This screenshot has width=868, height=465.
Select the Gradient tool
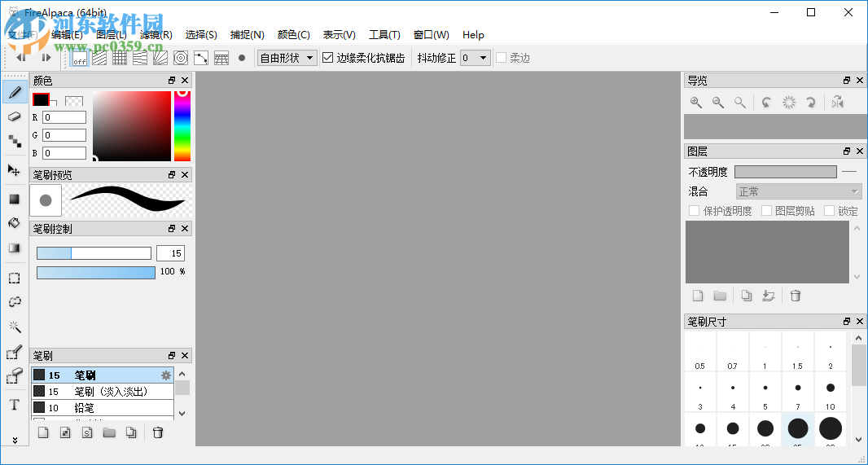[x=15, y=248]
